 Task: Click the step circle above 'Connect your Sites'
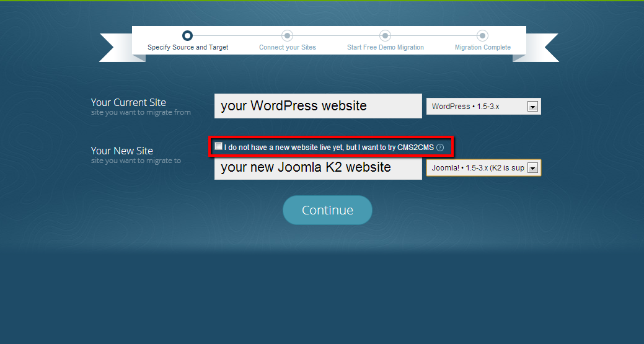coord(287,36)
